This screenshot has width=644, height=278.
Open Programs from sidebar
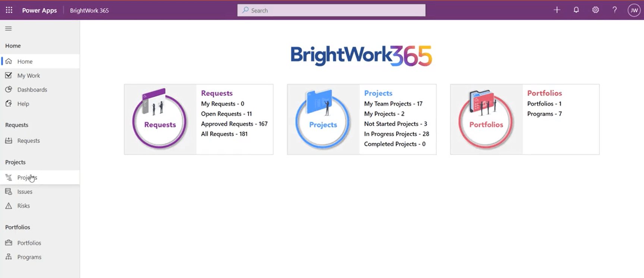(40, 257)
